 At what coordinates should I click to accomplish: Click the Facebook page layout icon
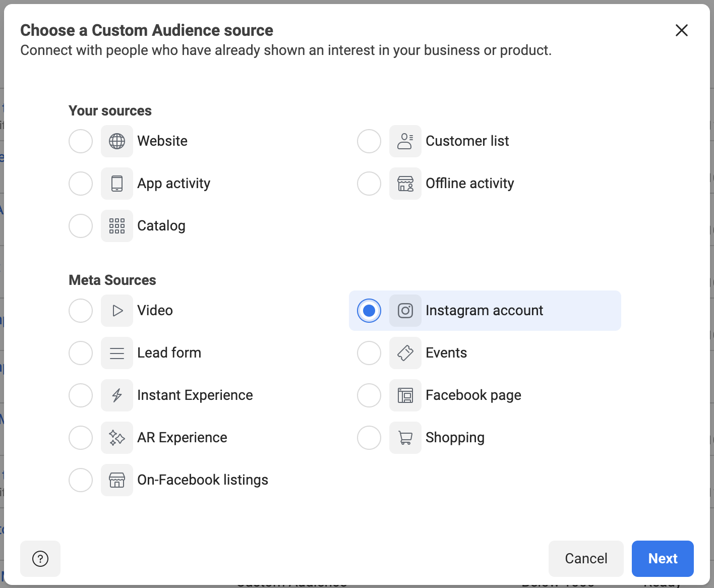click(405, 395)
